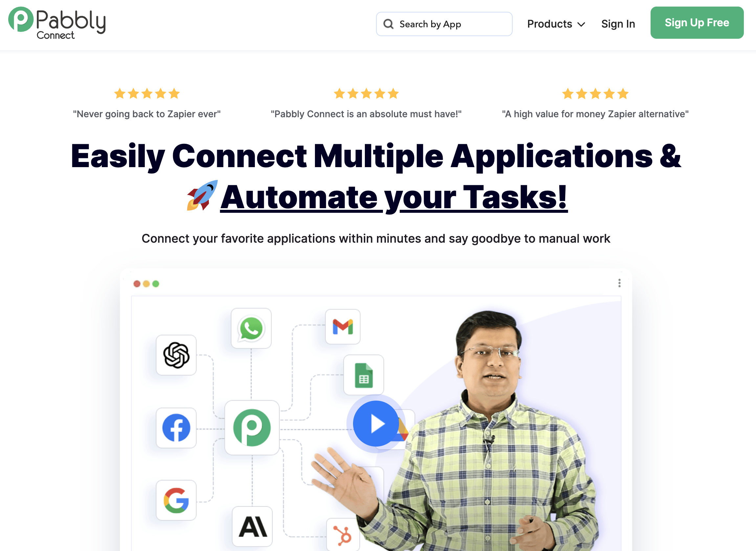Click the Sign In menu item

tap(618, 24)
